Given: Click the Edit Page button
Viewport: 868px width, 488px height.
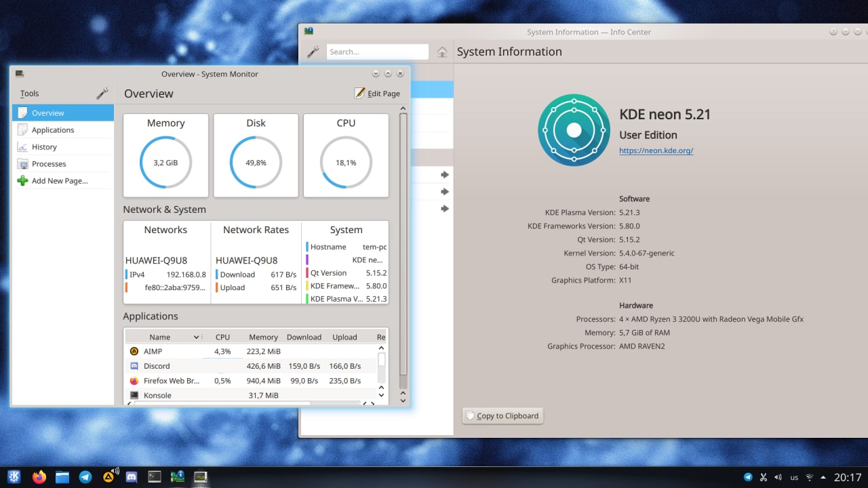Looking at the screenshot, I should [x=378, y=94].
